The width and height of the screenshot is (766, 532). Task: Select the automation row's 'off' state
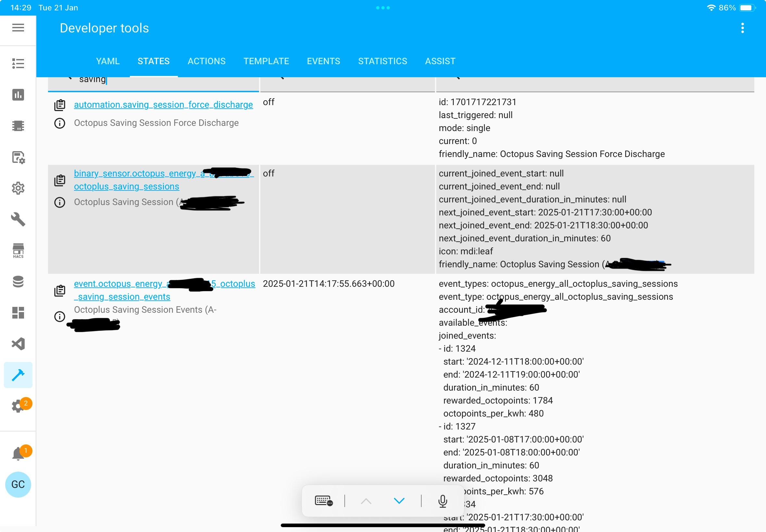(268, 102)
